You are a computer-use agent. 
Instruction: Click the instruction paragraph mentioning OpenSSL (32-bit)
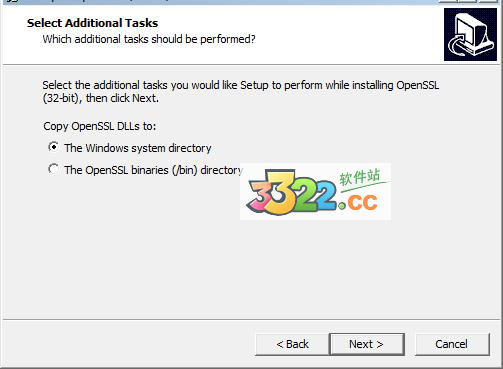tap(241, 92)
